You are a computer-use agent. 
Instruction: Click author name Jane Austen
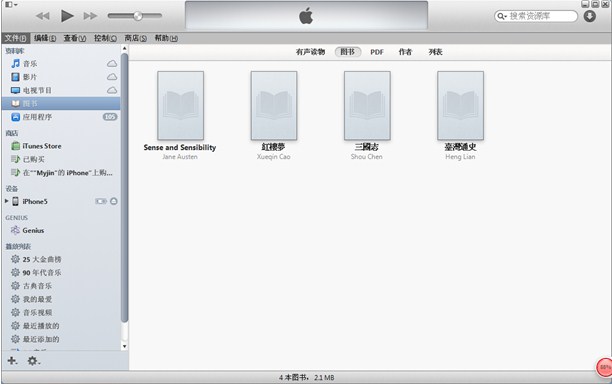click(180, 157)
